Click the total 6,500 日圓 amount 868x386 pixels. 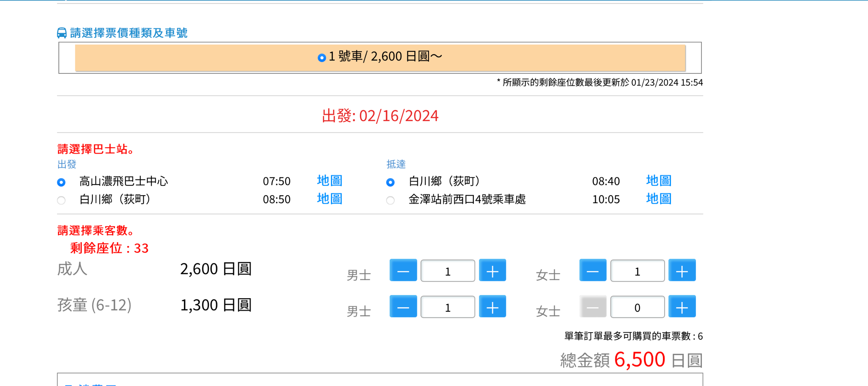pos(658,360)
